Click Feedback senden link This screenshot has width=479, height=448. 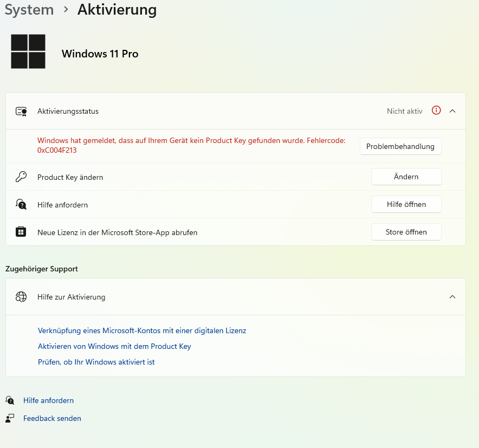[x=52, y=418]
